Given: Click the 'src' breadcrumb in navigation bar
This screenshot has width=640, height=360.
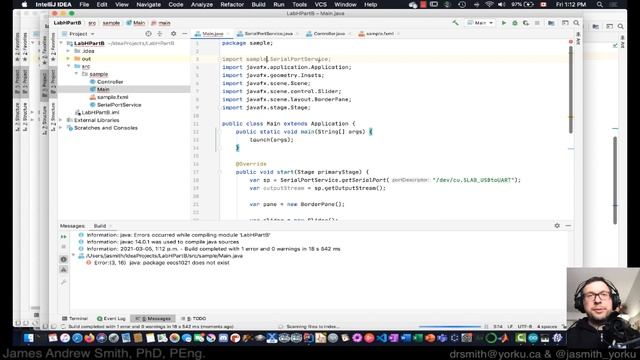Looking at the screenshot, I should tap(92, 23).
